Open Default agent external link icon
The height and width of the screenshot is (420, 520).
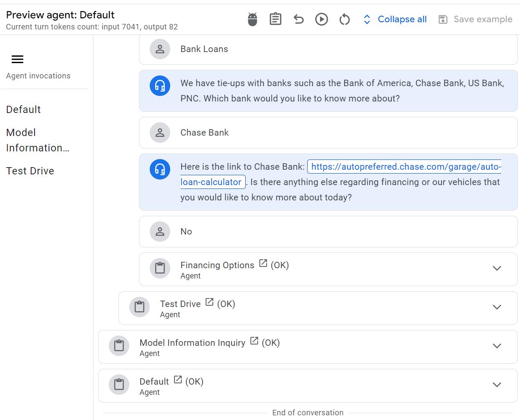(178, 380)
